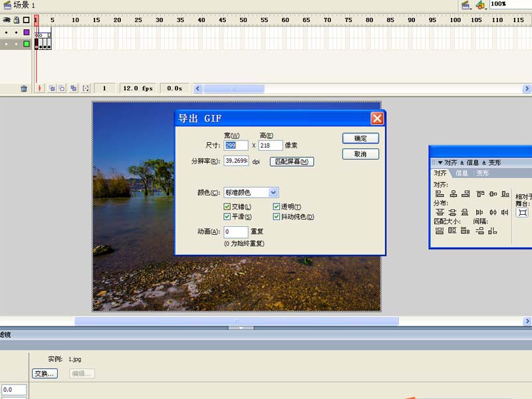Collapse the 对齐 & 信息 & 变形 panel
Image resolution: width=532 pixels, height=399 pixels.
pos(440,162)
